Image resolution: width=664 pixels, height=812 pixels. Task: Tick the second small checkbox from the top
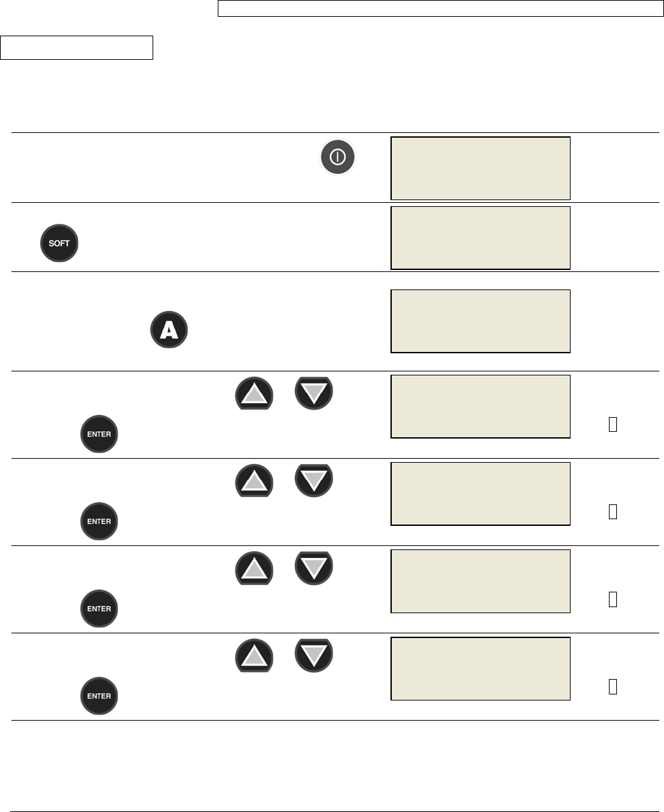coord(612,511)
